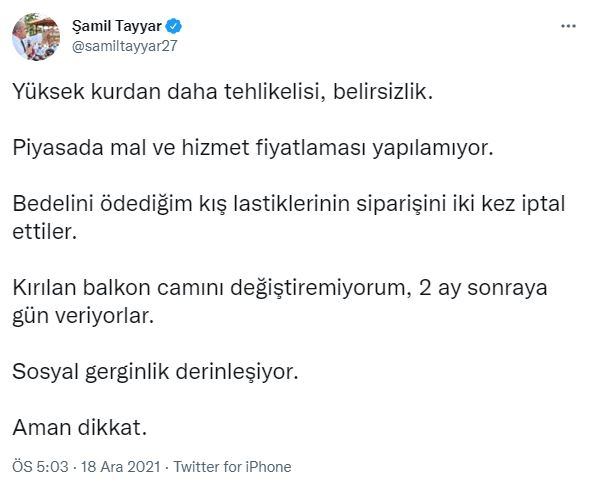
Task: Click the word 'belirsizlik' in the first line
Action: point(380,91)
